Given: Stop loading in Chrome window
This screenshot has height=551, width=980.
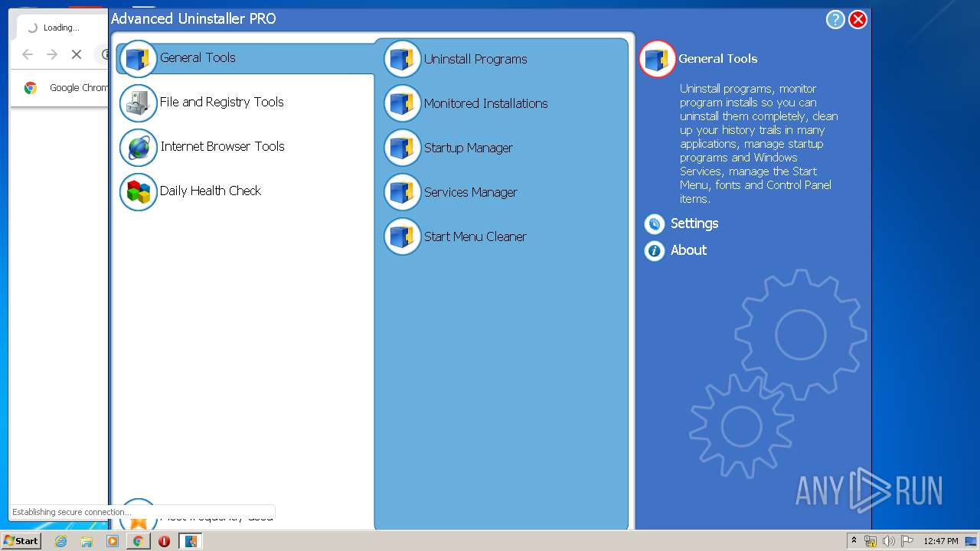Looking at the screenshot, I should (77, 54).
